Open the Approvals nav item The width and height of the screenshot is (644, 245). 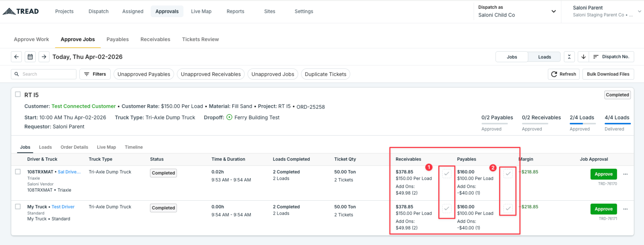click(167, 11)
